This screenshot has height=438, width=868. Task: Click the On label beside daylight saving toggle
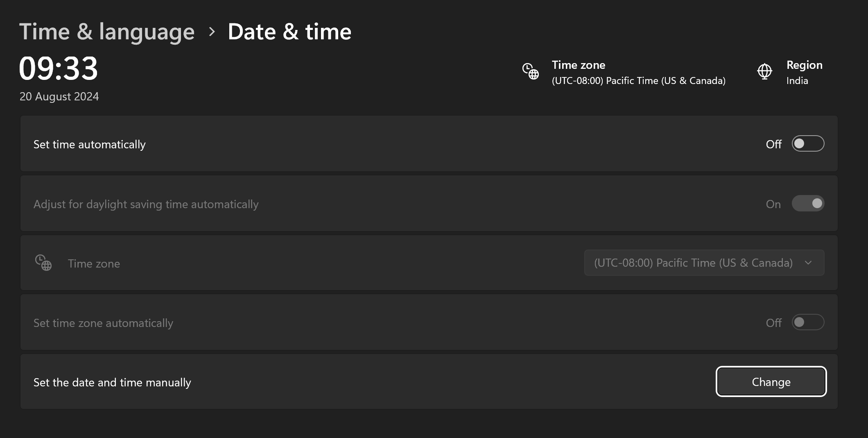point(773,204)
